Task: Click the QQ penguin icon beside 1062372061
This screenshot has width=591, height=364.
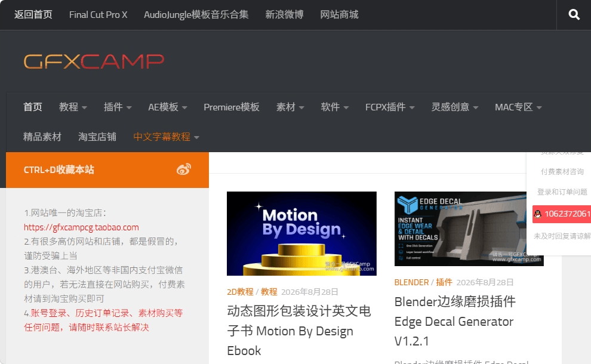Action: (x=538, y=214)
